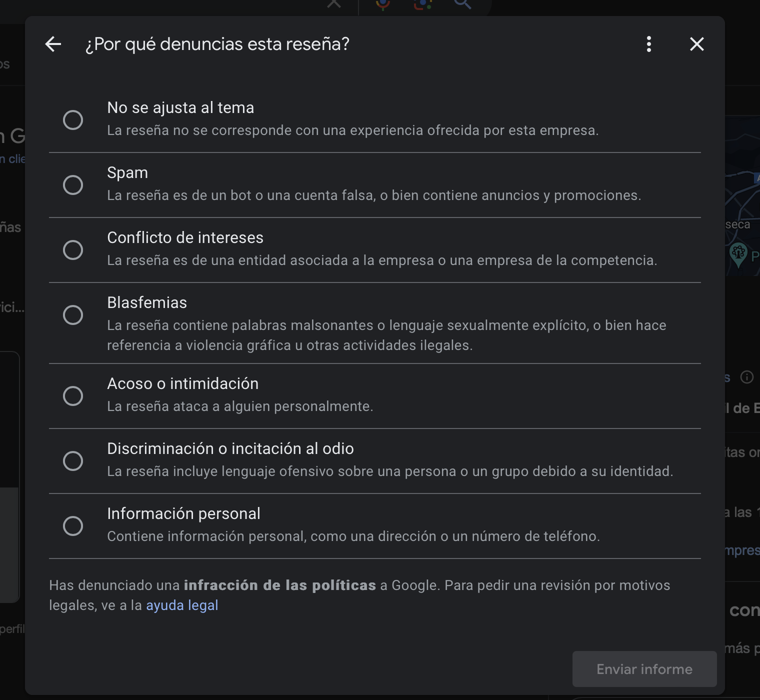Select 'Acoso o intimidación' radio button
The image size is (760, 700).
click(73, 396)
